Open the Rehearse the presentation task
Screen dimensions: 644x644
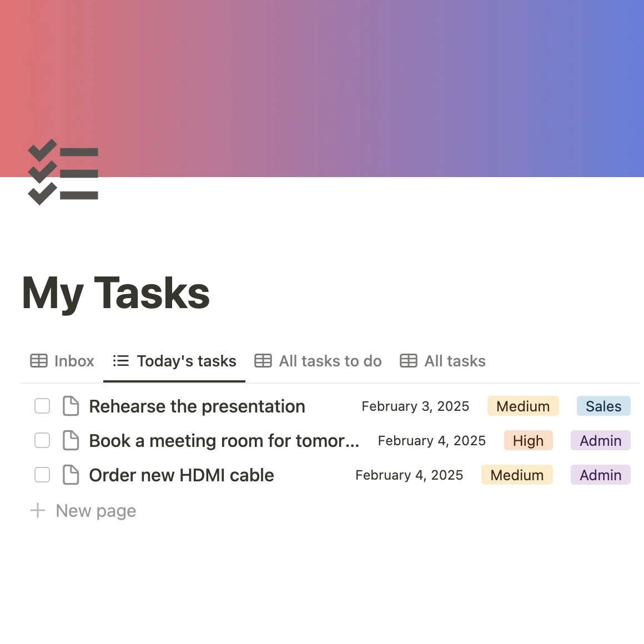tap(197, 406)
